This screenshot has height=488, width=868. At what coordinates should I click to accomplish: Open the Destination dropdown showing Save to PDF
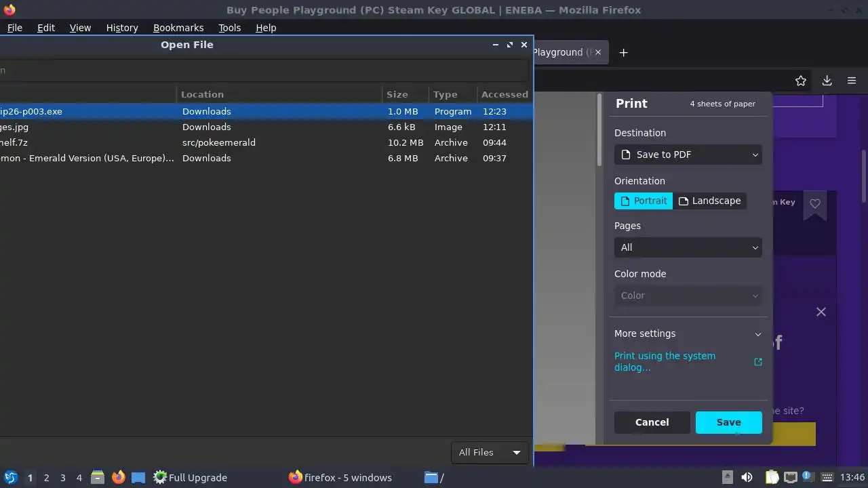(x=688, y=155)
